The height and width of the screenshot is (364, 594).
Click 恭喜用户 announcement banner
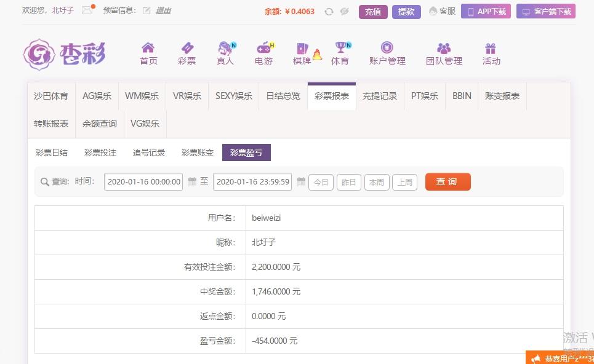560,358
